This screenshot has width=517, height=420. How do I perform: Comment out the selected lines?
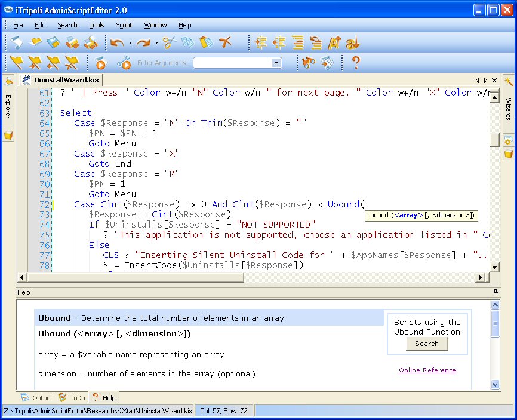point(298,42)
